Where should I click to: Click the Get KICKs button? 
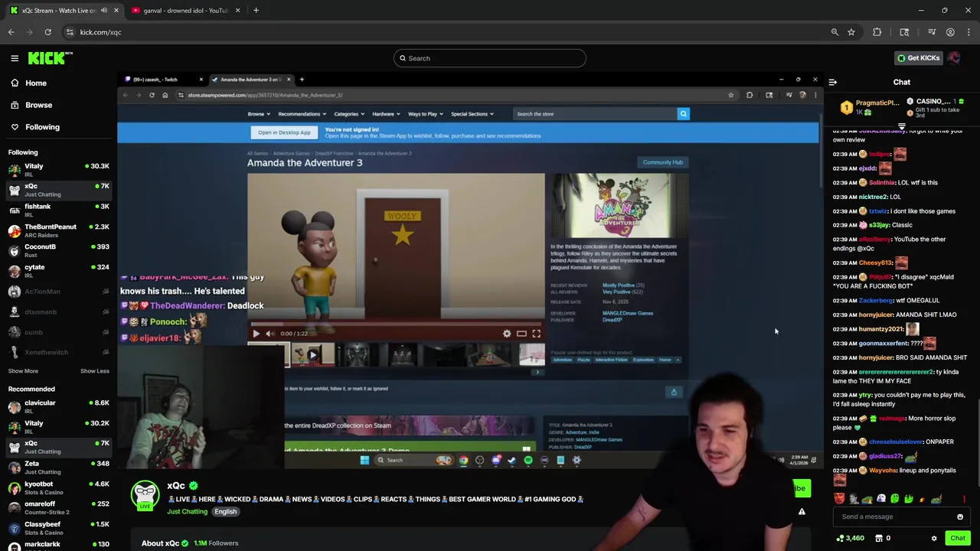click(919, 58)
